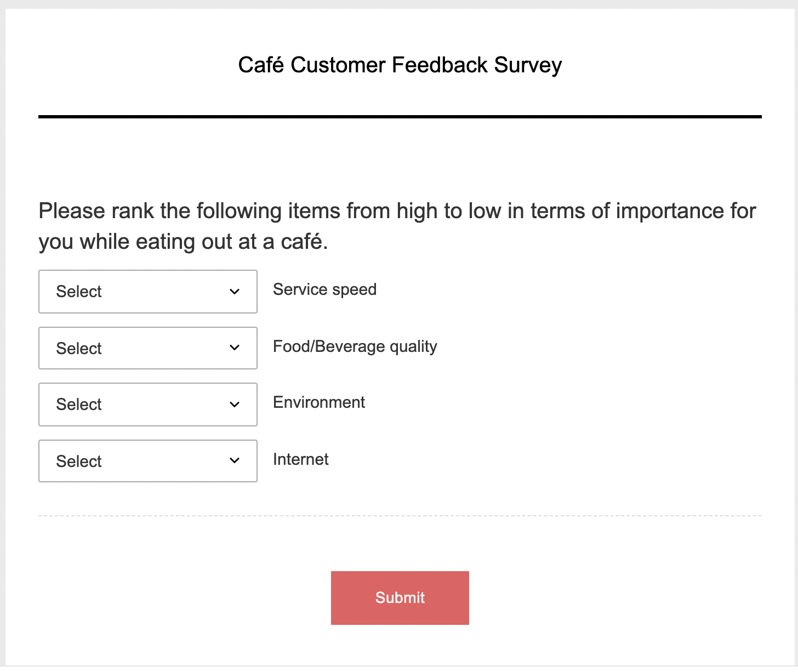This screenshot has width=798, height=672.
Task: Click the chevron arrow beside Service speed
Action: [x=235, y=292]
